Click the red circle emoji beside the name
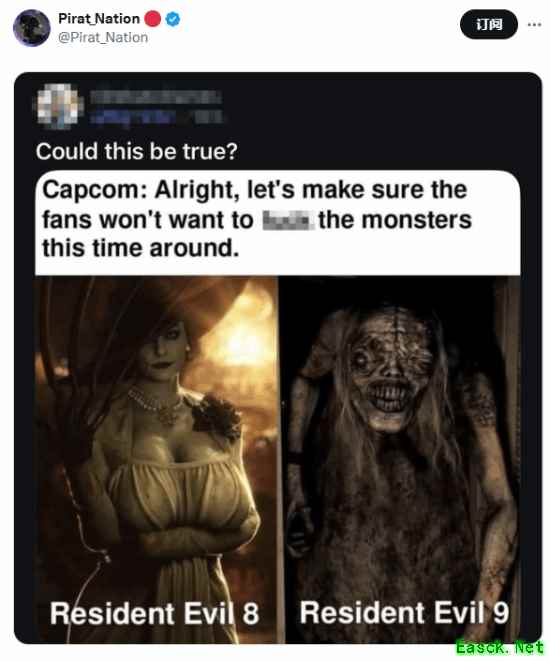The image size is (550, 661). pos(153,19)
